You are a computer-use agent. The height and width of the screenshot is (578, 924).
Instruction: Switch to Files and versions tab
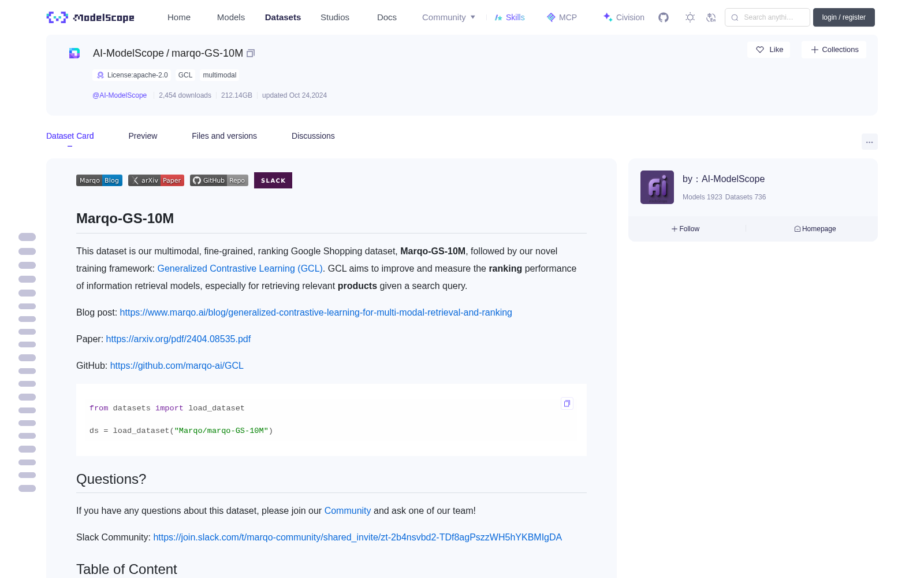pos(224,136)
